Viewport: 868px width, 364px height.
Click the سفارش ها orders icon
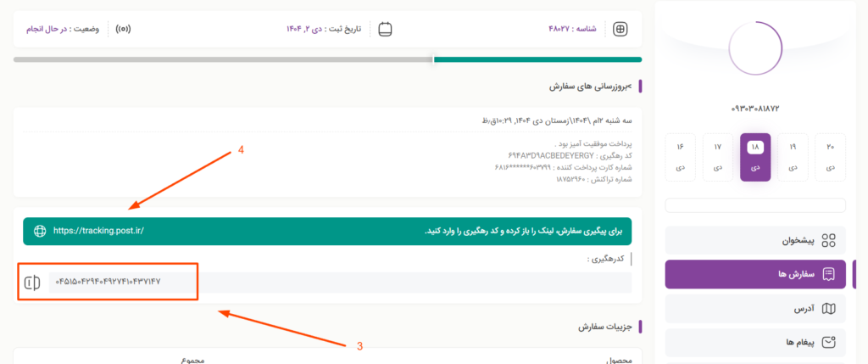pos(829,274)
